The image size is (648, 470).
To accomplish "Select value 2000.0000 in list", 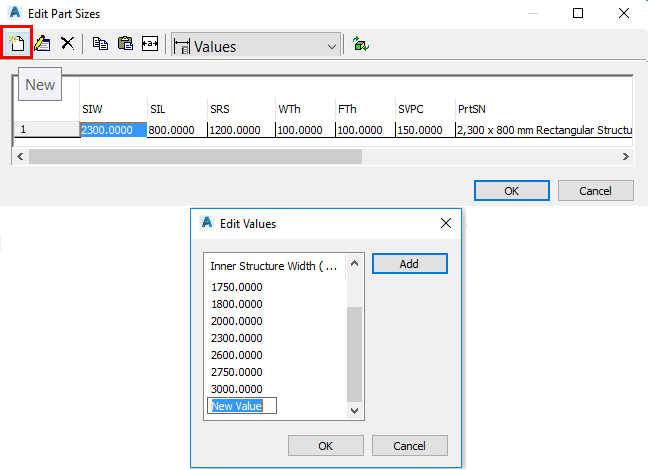I will tap(237, 321).
